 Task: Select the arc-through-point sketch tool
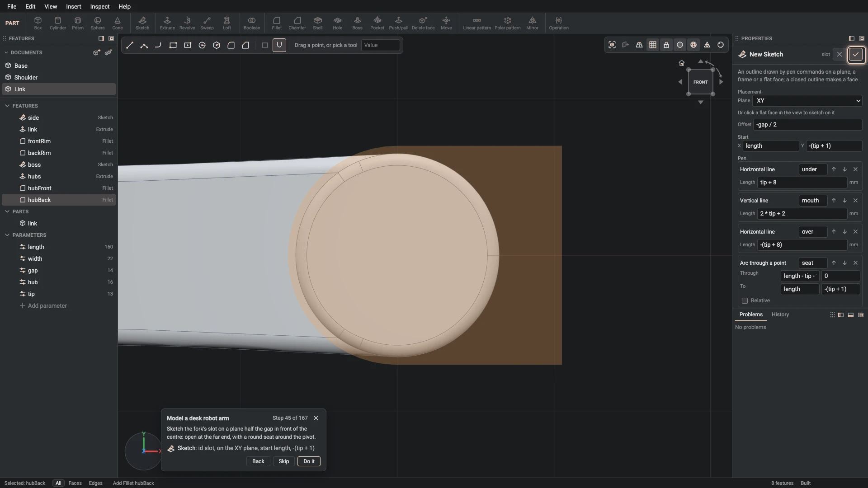click(144, 45)
